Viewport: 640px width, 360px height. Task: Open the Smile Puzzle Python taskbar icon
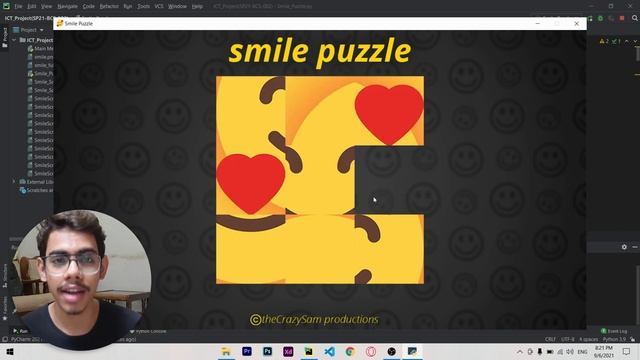pyautogui.click(x=412, y=351)
